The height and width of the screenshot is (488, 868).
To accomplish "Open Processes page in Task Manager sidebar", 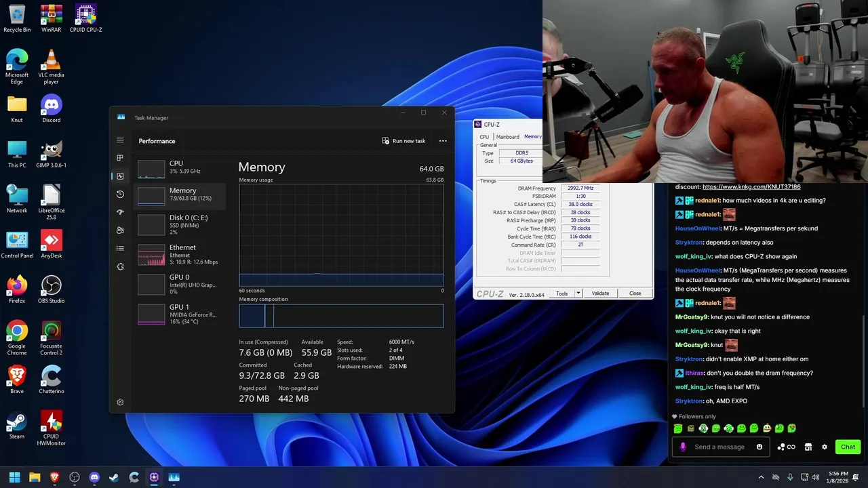I will (120, 158).
